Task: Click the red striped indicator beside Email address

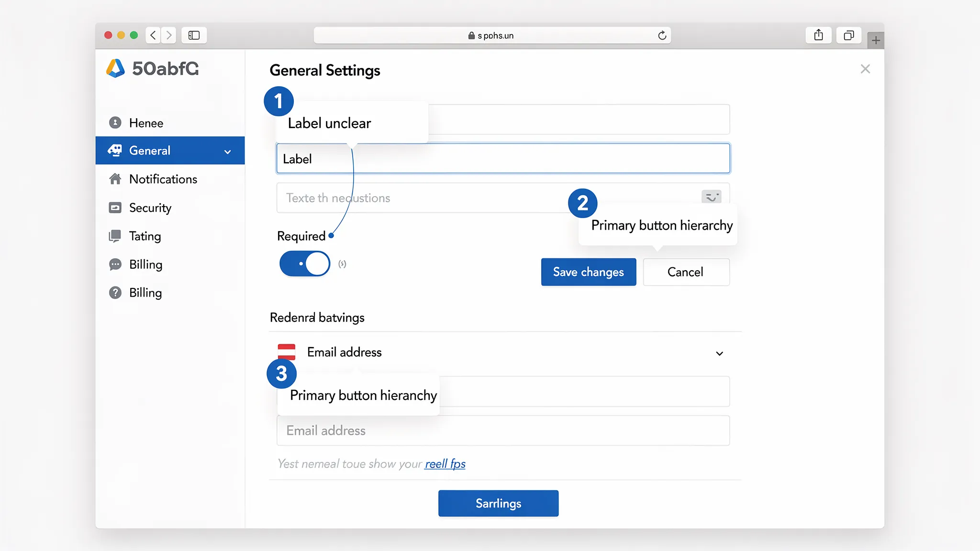Action: (x=288, y=352)
